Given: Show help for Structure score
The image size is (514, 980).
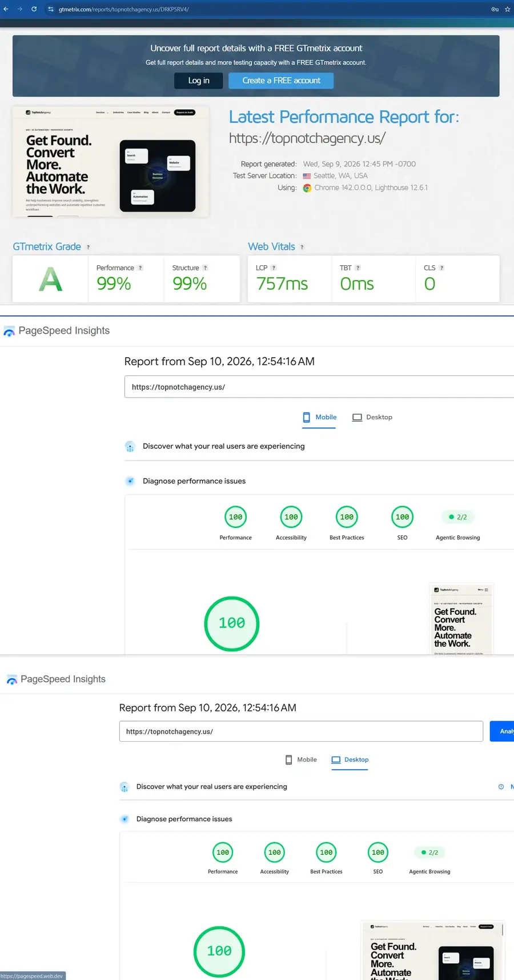Looking at the screenshot, I should click(206, 268).
